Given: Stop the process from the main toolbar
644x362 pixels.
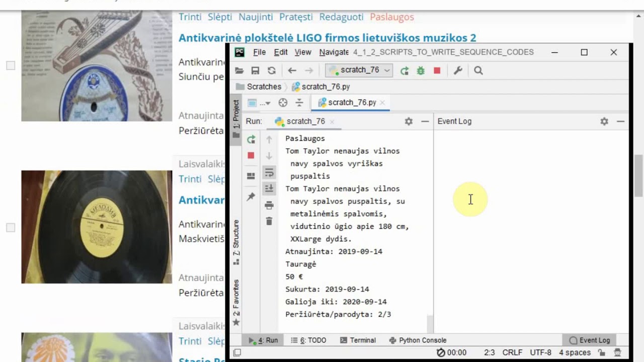Looking at the screenshot, I should (437, 71).
